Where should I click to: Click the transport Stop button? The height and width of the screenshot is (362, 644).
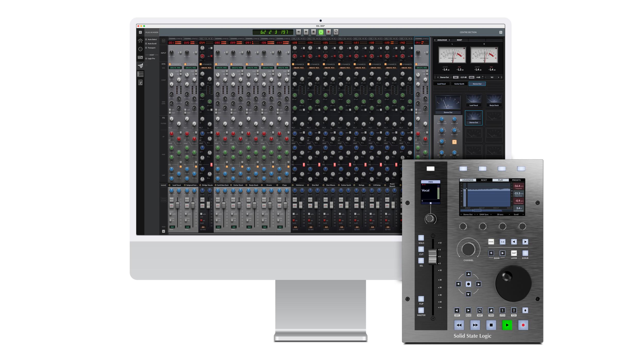(313, 32)
